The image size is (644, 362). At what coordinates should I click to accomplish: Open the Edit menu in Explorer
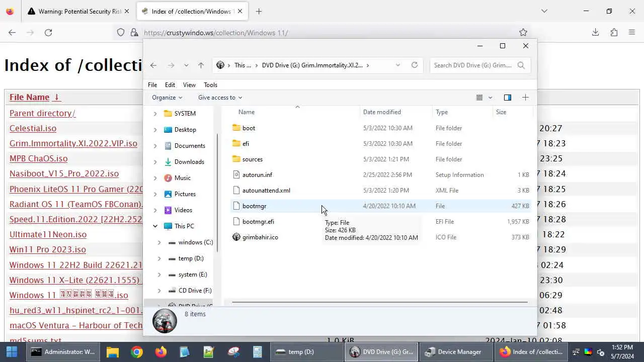coord(170,84)
